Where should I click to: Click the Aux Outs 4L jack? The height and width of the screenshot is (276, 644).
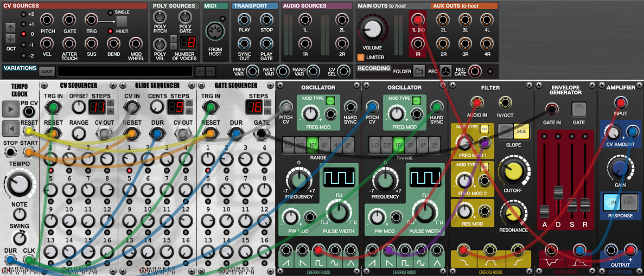point(487,20)
